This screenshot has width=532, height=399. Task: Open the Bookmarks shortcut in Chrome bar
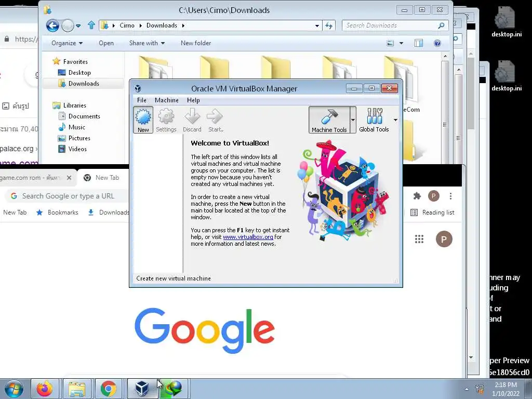[x=57, y=212]
